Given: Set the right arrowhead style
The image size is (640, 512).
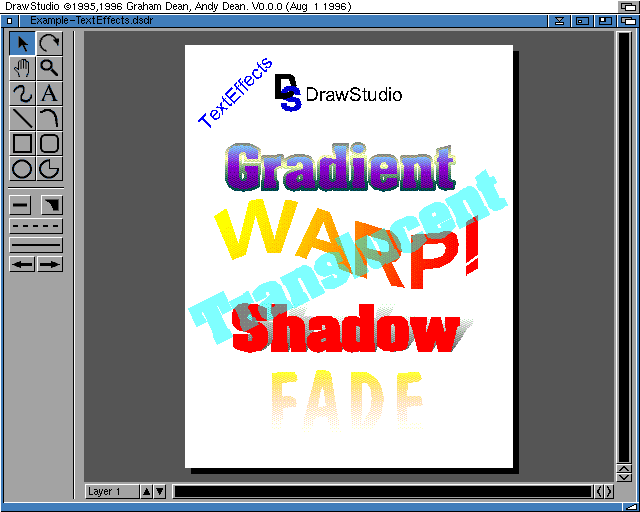Looking at the screenshot, I should tap(50, 264).
